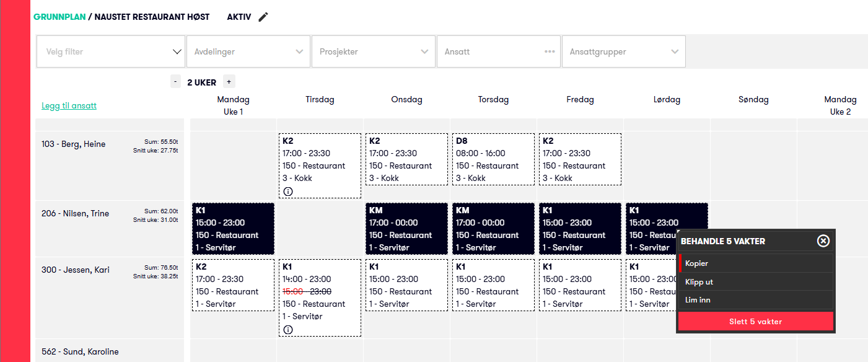Screen dimensions: 868x362
Task: Click the Legg til ansatt link
Action: (x=69, y=106)
